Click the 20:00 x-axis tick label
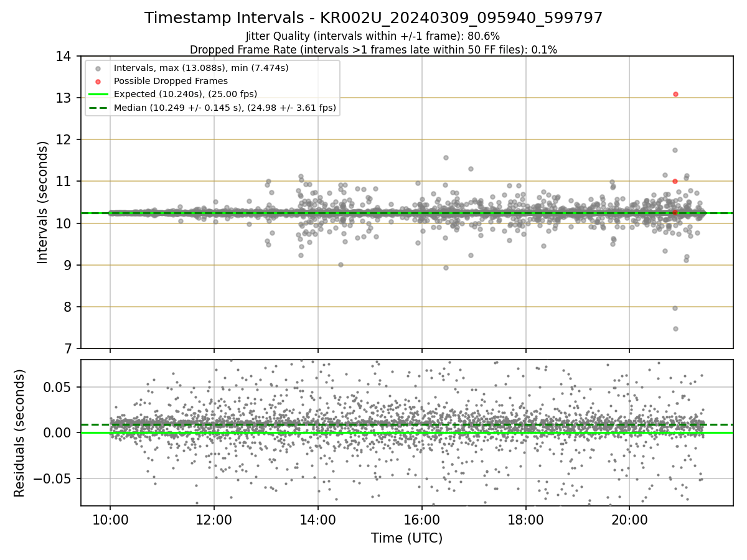The height and width of the screenshot is (560, 747). [x=629, y=519]
